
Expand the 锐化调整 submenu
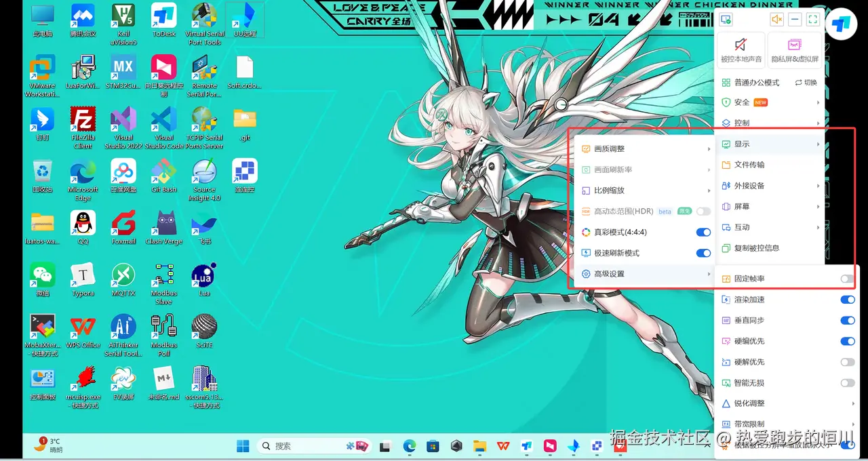(787, 403)
